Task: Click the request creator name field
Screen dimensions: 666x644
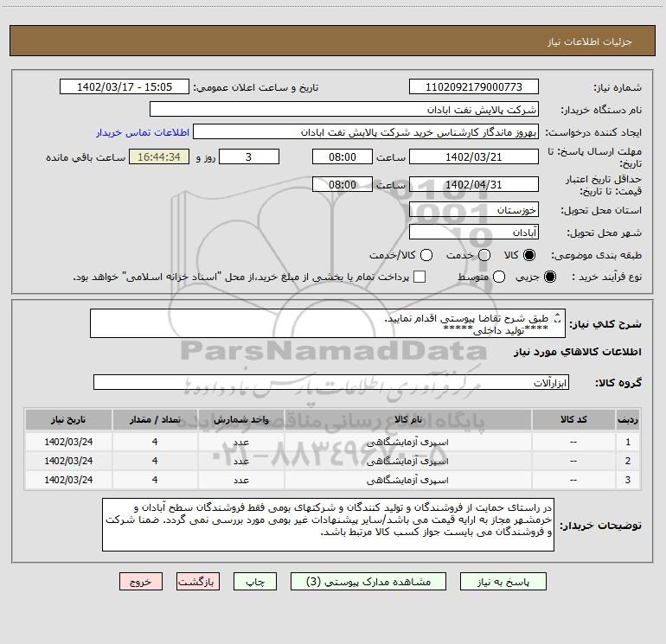Action: pos(366,132)
